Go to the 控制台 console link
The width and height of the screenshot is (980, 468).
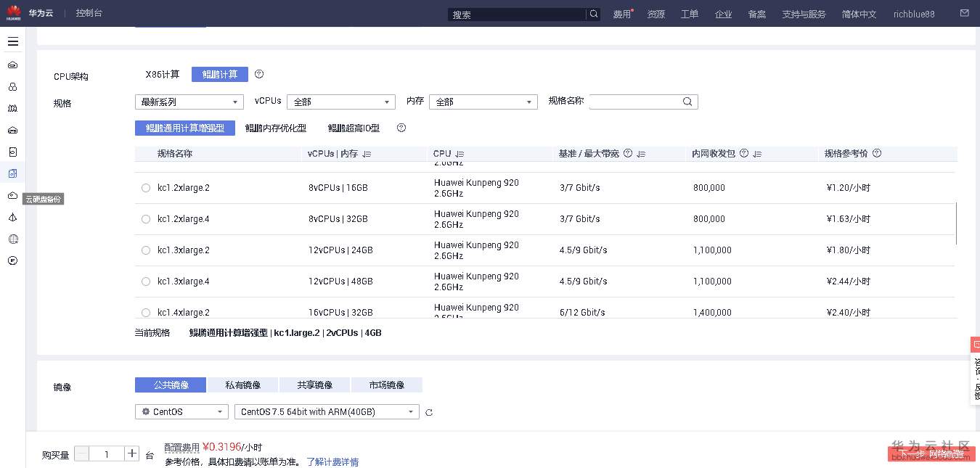click(89, 13)
